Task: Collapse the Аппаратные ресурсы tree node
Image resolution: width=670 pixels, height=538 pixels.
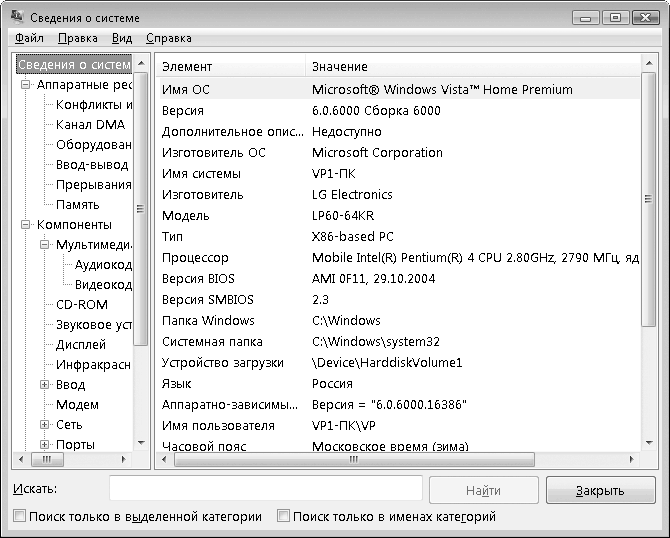Action: [26, 85]
